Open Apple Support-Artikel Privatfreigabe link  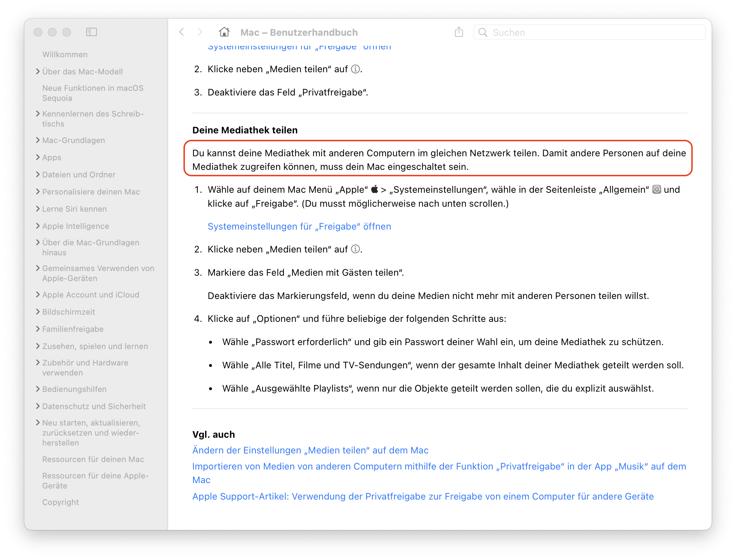pyautogui.click(x=423, y=496)
